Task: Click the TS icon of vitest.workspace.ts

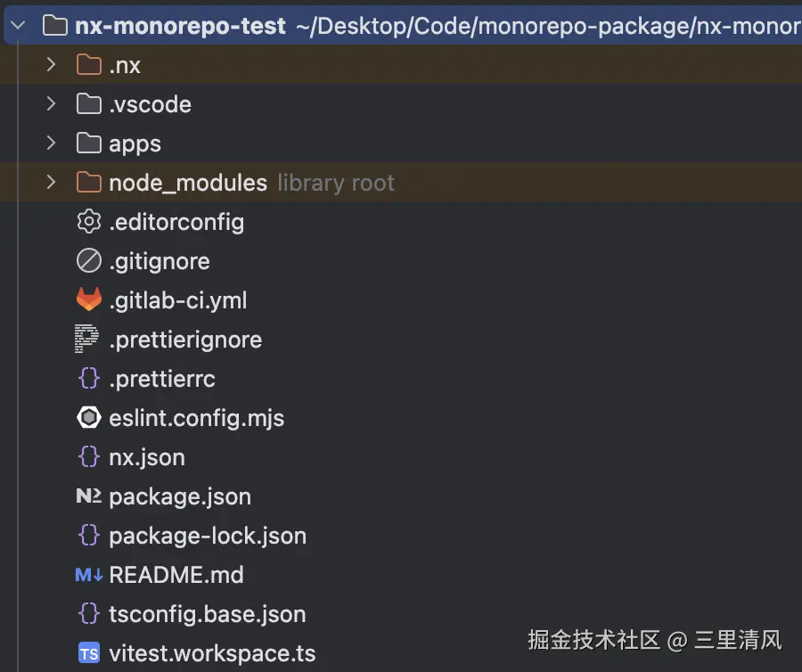Action: (x=89, y=652)
